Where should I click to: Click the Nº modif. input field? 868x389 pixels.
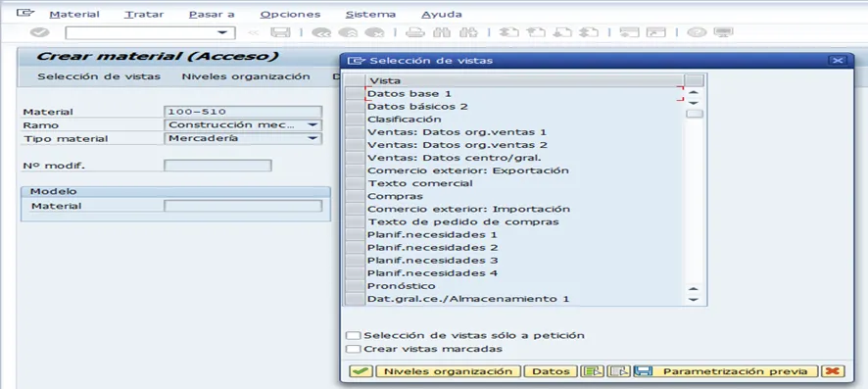click(x=217, y=166)
